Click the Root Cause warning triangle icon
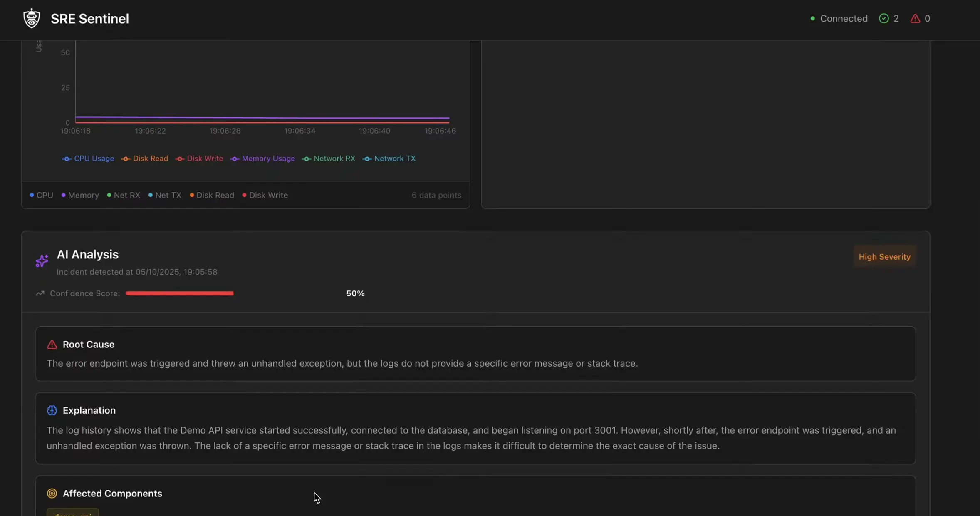This screenshot has height=516, width=980. pyautogui.click(x=52, y=345)
